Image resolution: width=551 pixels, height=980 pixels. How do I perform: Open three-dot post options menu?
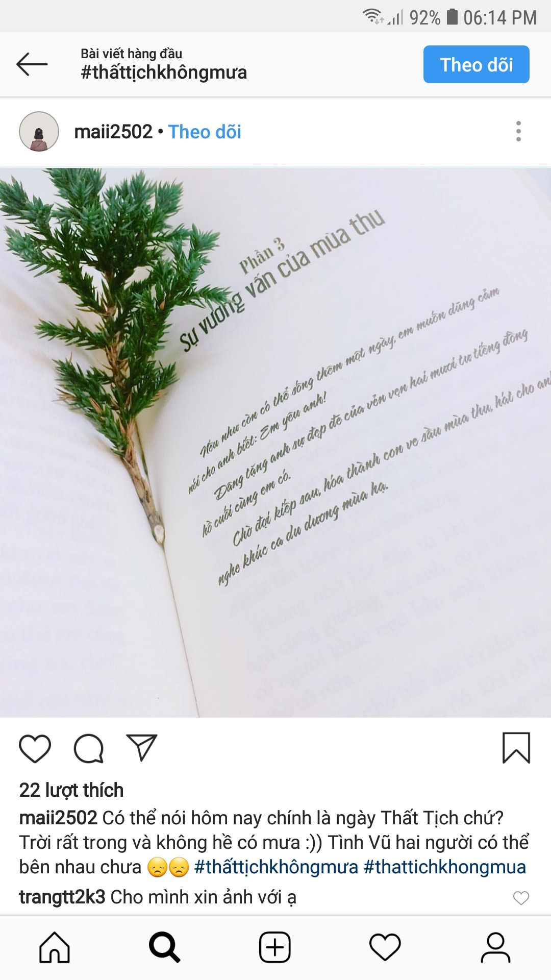pos(518,131)
